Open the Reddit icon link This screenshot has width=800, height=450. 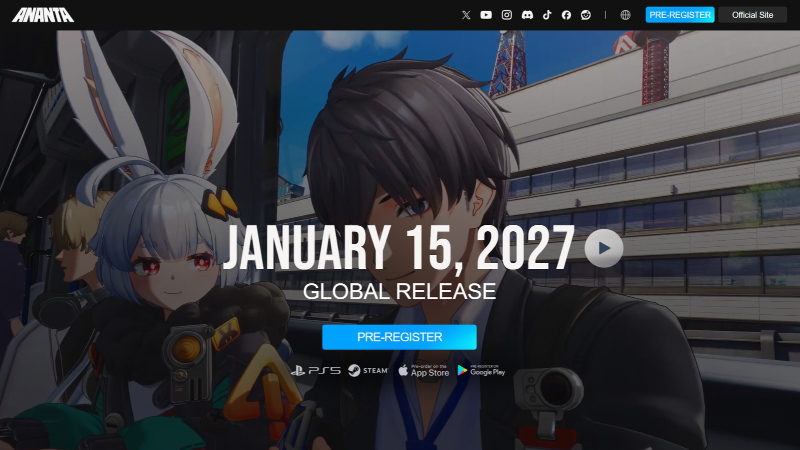pos(586,15)
